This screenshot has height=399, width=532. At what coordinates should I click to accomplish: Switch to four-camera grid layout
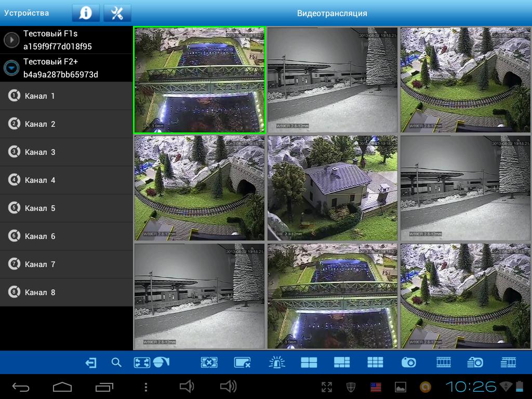click(x=309, y=363)
